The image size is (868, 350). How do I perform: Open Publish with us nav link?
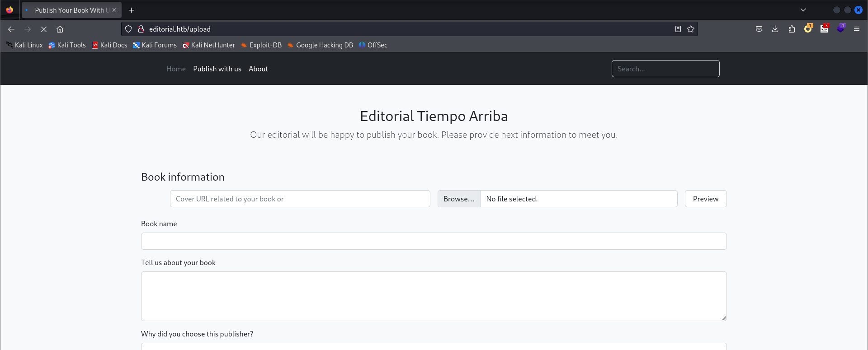coord(217,69)
